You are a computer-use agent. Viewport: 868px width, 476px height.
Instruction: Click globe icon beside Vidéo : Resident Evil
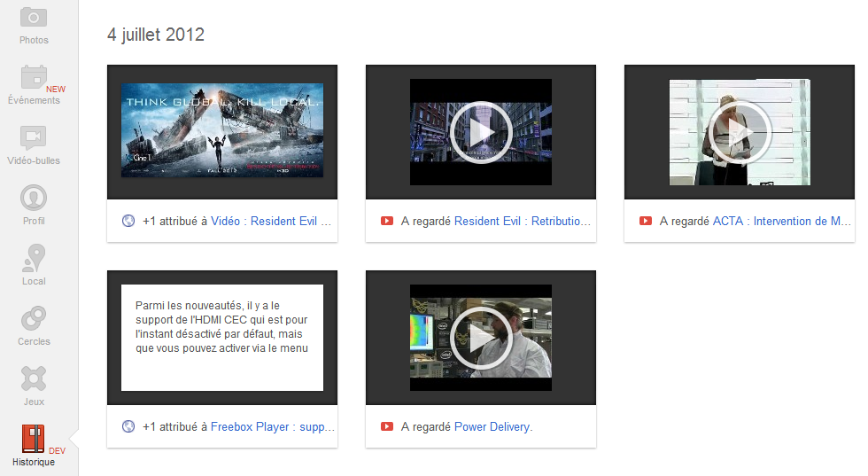point(128,221)
